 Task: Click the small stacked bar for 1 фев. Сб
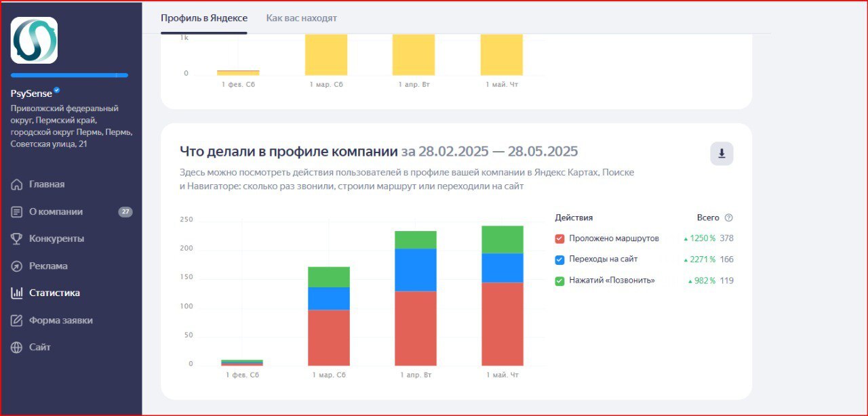pyautogui.click(x=241, y=362)
